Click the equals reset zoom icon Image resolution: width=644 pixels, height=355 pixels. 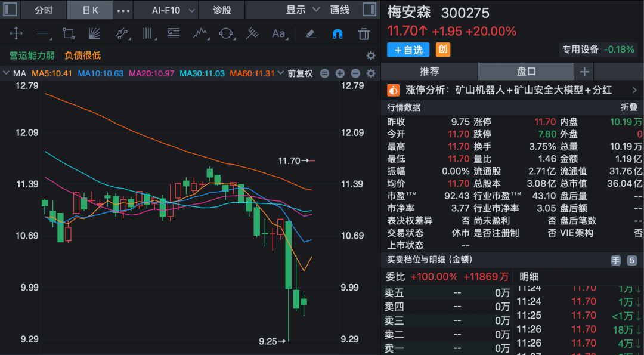tap(324, 73)
